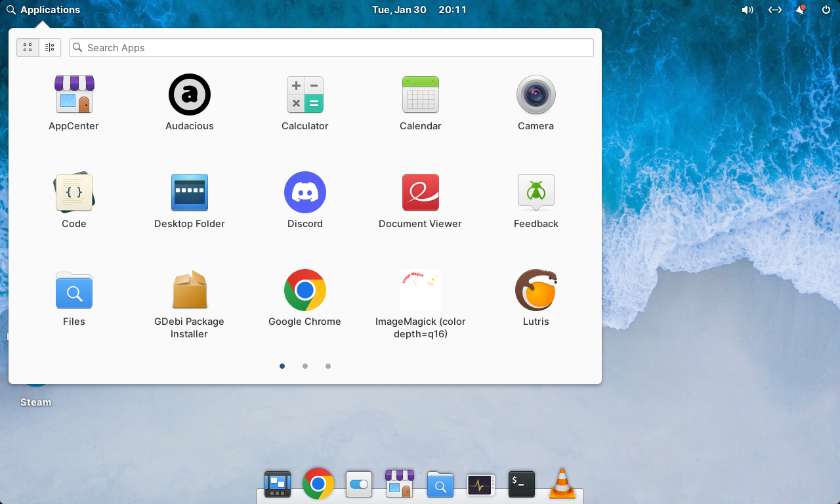Screen dimensions: 840x504
Task: Launch Discord
Action: [x=305, y=201]
